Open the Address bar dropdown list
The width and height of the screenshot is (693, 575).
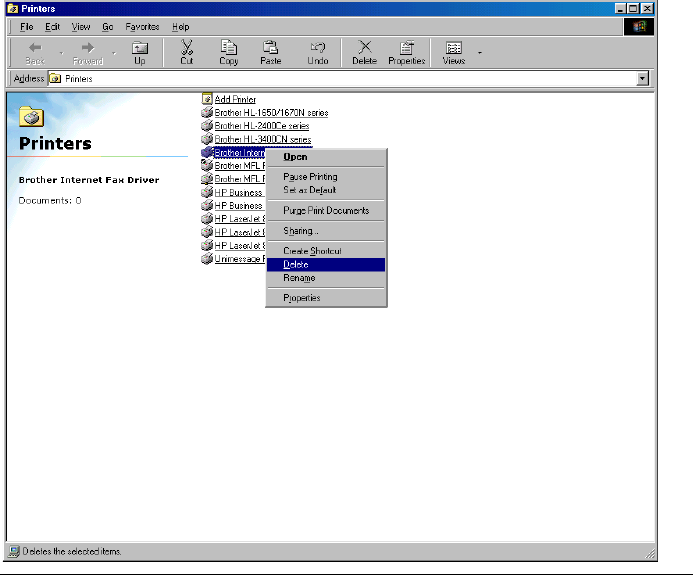[x=642, y=78]
